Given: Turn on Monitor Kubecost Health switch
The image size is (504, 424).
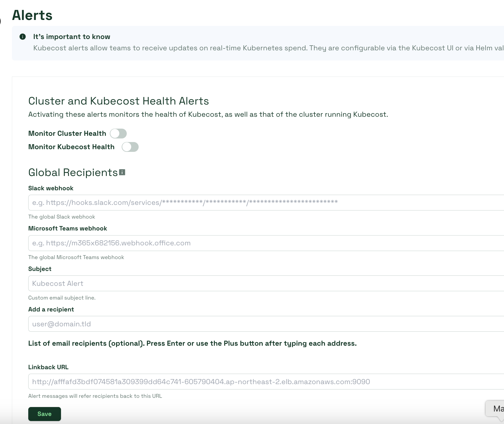Looking at the screenshot, I should point(130,147).
